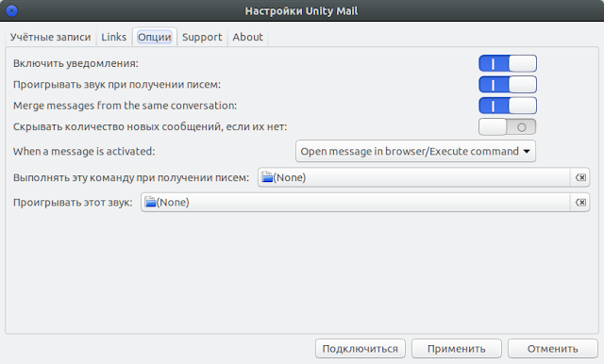
Task: Click 'Проигрывать этот звук:' label
Action: [73, 203]
